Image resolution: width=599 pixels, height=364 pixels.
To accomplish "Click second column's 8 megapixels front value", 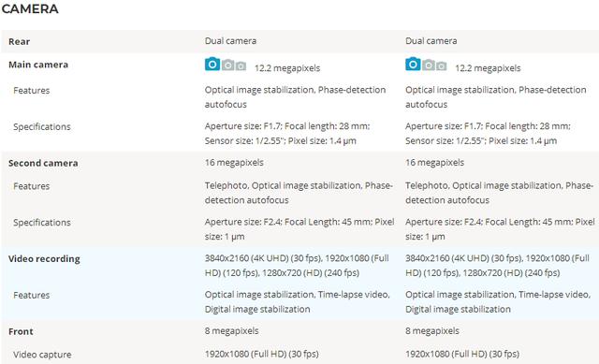I will pos(432,330).
